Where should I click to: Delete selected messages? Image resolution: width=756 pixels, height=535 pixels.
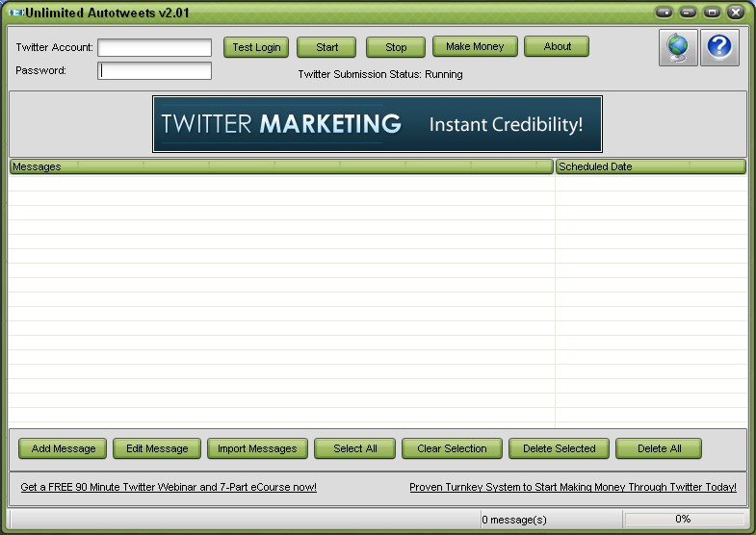click(559, 448)
